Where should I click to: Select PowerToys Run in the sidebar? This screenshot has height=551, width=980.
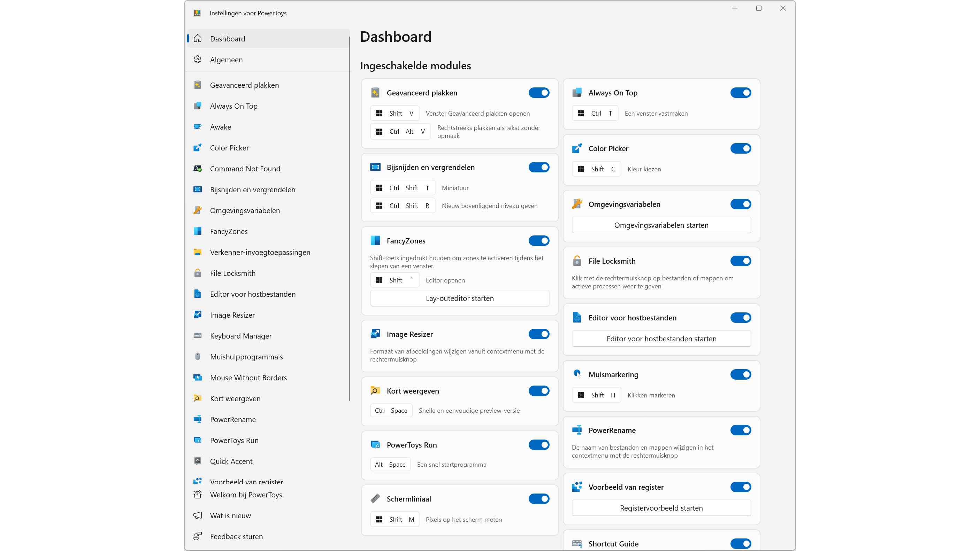(234, 440)
